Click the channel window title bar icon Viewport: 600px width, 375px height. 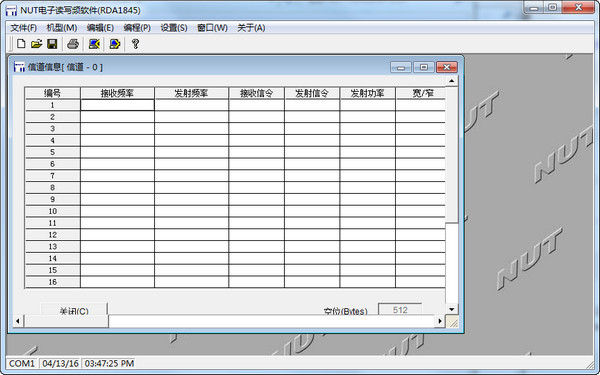coord(19,67)
